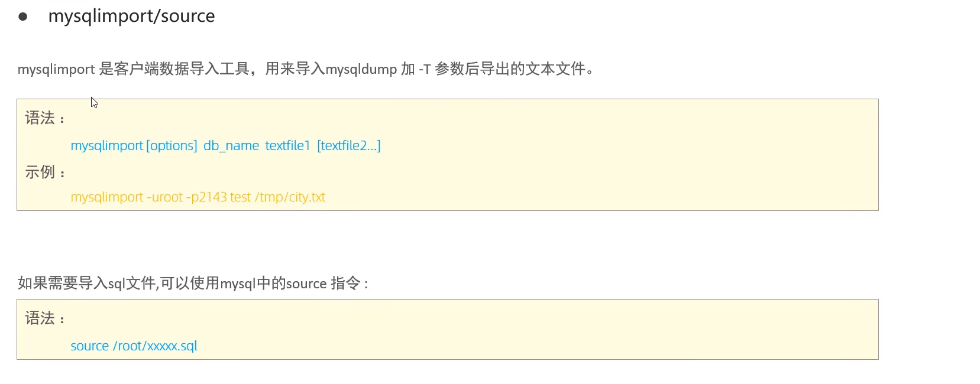The width and height of the screenshot is (980, 384).
Task: Click the mysqlimport/source heading text
Action: 131,16
